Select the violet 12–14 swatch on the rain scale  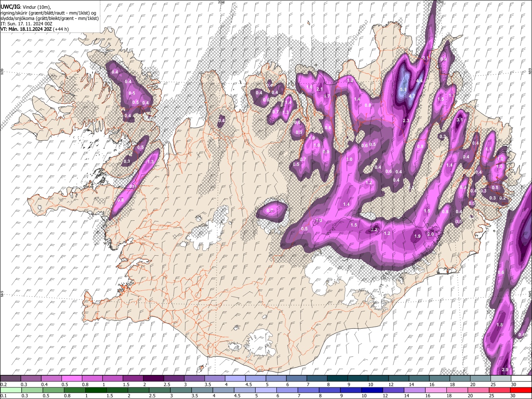(x=394, y=390)
